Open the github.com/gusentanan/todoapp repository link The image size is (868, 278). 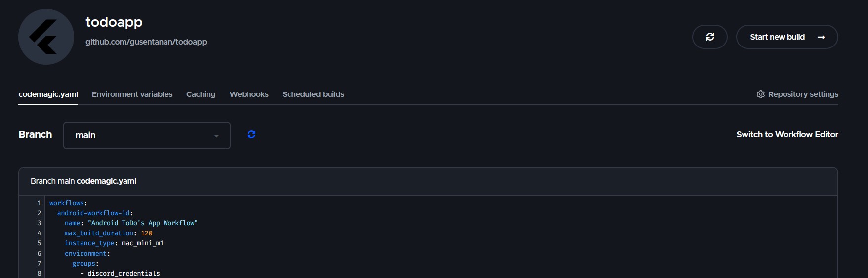coord(146,42)
